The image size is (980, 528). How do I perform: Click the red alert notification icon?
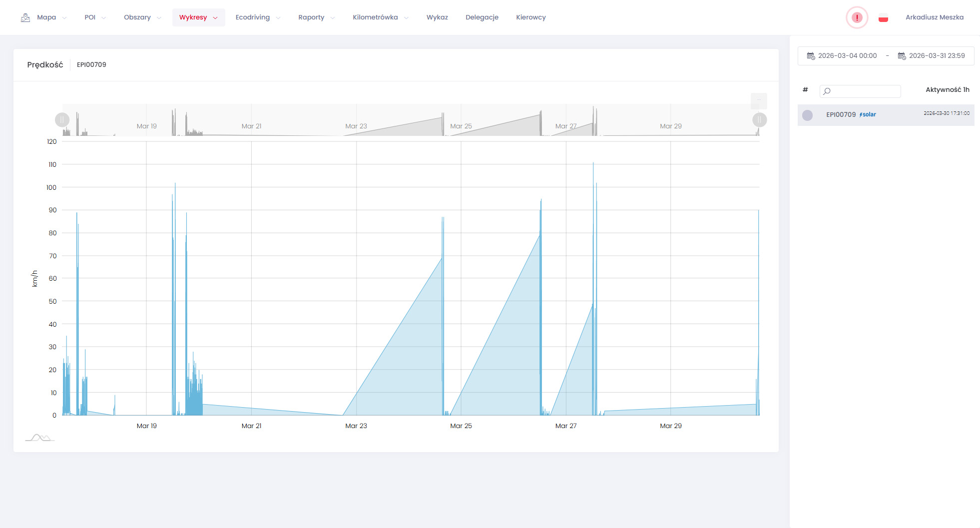[857, 17]
